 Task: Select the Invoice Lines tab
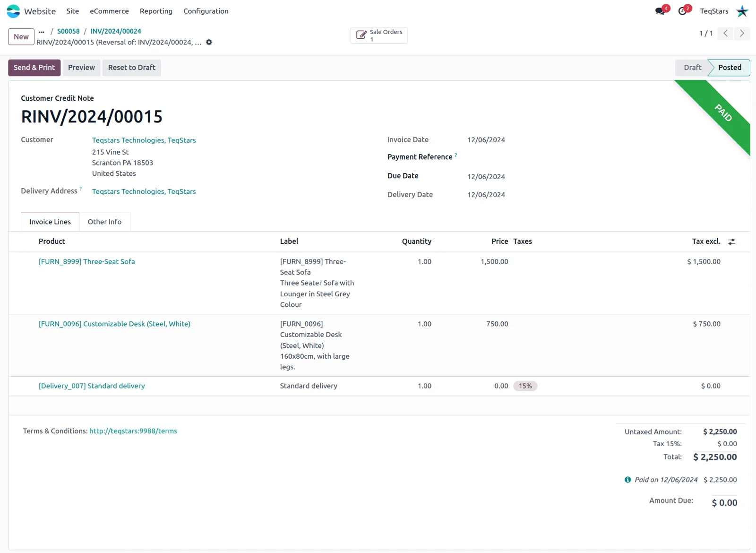(x=50, y=222)
